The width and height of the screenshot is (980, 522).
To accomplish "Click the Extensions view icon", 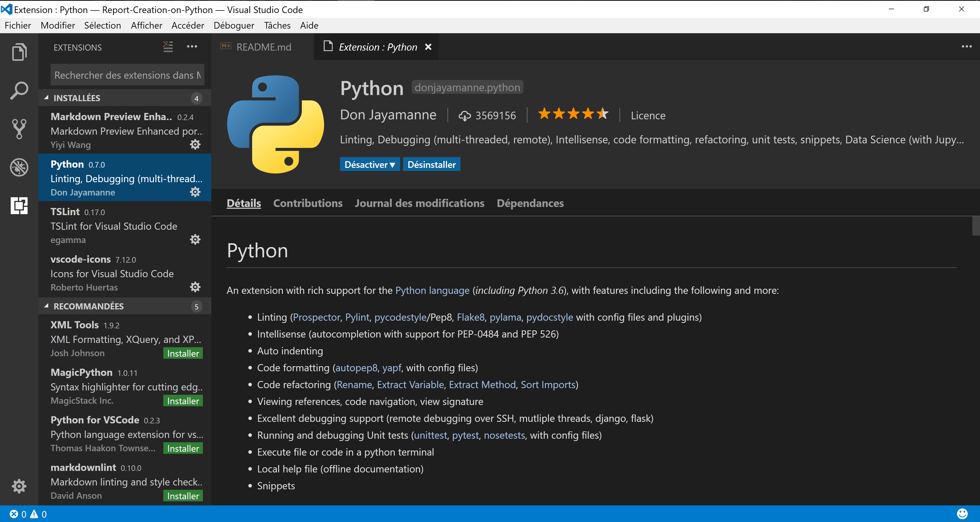I will 19,206.
